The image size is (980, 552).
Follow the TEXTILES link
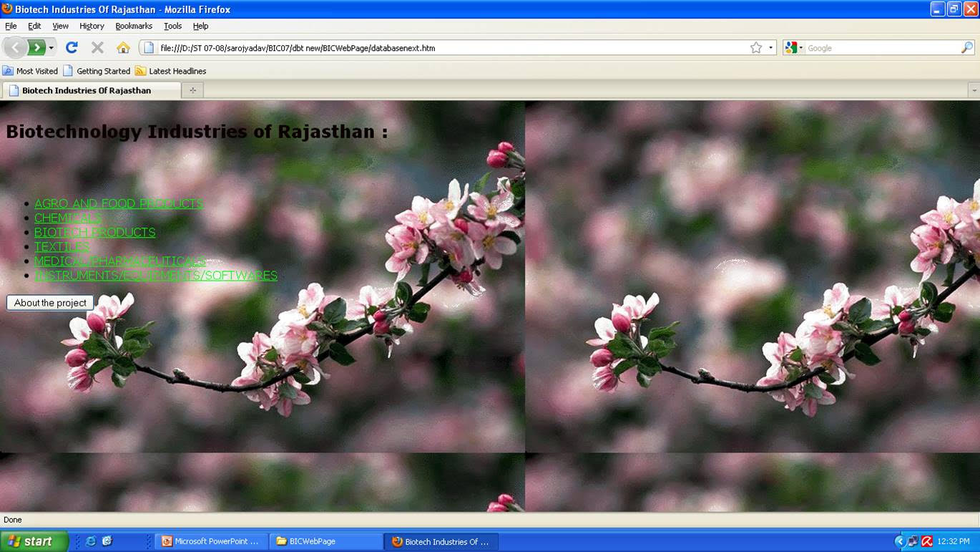pos(62,246)
